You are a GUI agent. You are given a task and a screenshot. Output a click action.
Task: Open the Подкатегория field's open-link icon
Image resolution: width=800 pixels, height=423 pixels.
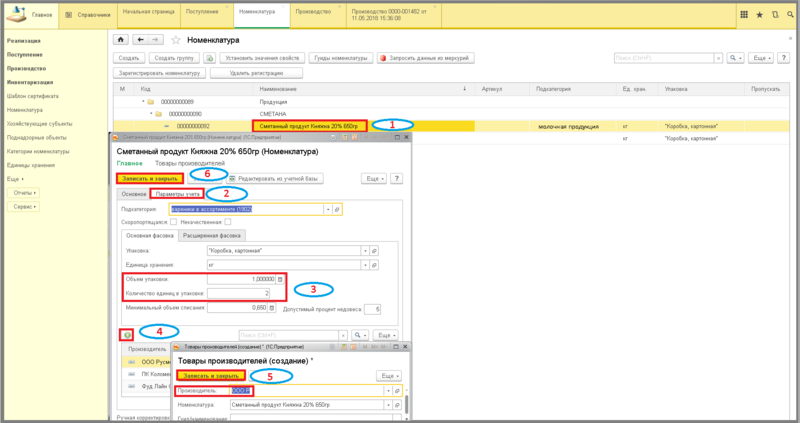(337, 209)
